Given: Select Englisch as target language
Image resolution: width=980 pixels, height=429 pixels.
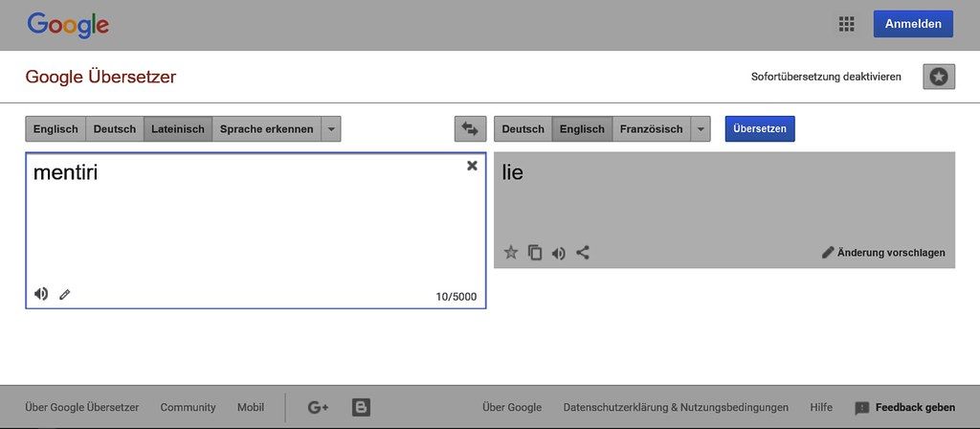Looking at the screenshot, I should (x=582, y=129).
